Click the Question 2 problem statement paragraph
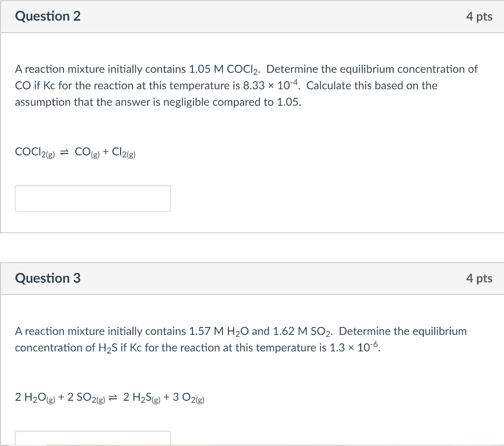The width and height of the screenshot is (504, 446). click(246, 85)
